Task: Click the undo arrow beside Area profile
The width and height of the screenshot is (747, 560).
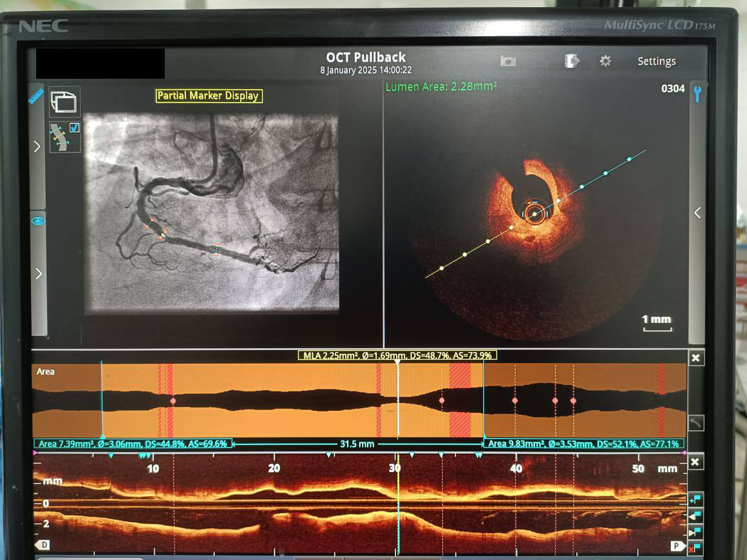Action: (x=695, y=423)
